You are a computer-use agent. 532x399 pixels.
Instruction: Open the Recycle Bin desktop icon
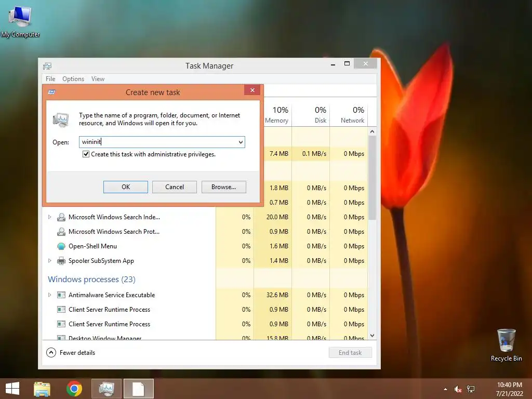(x=506, y=345)
